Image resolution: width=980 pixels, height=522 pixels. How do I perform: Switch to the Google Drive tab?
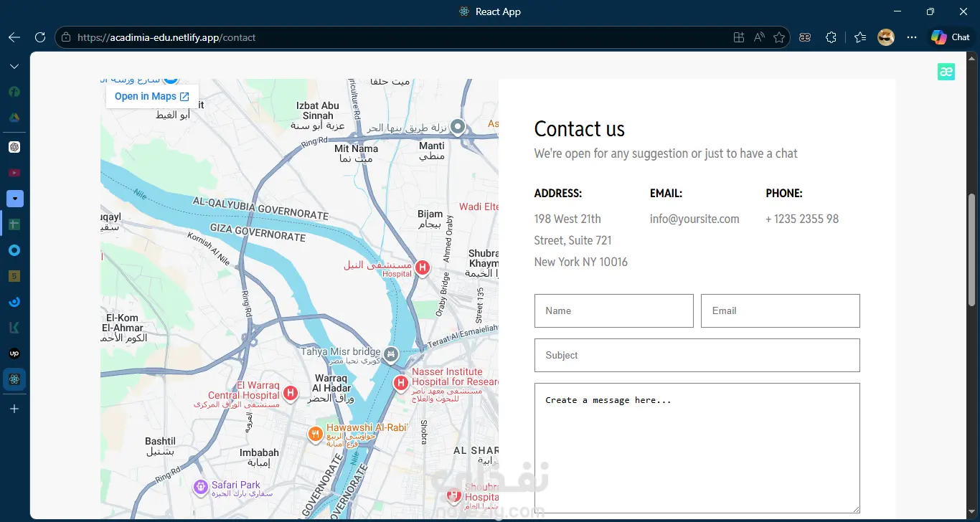[x=14, y=118]
